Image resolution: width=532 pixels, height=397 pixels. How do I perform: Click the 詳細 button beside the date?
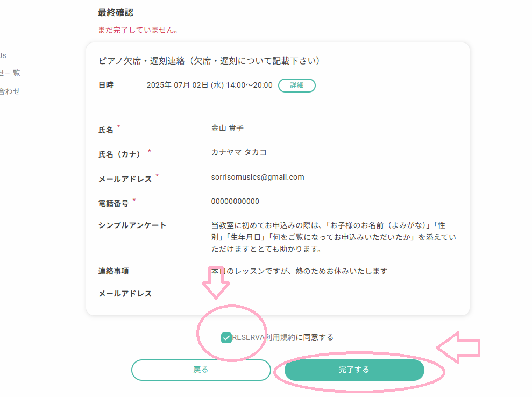(296, 85)
